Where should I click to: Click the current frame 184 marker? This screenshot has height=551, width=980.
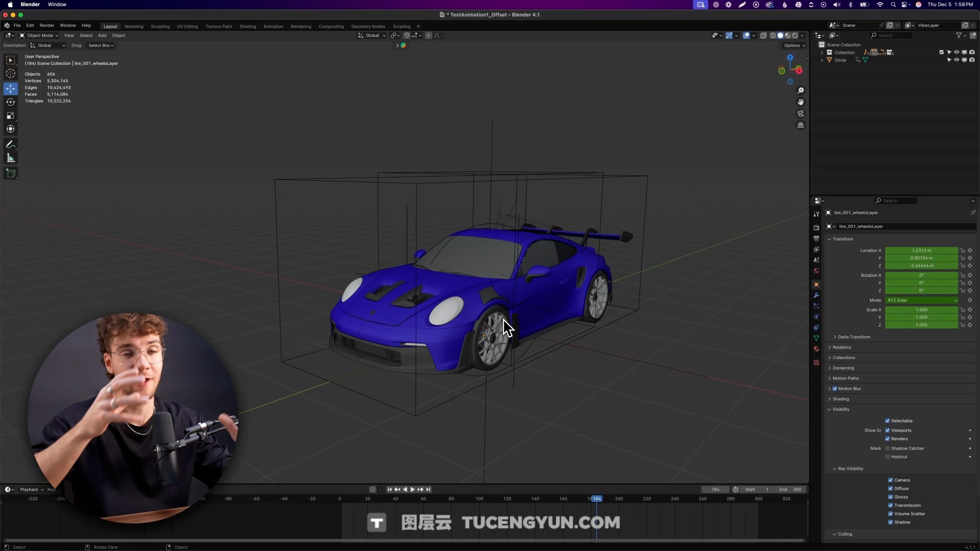pyautogui.click(x=596, y=499)
